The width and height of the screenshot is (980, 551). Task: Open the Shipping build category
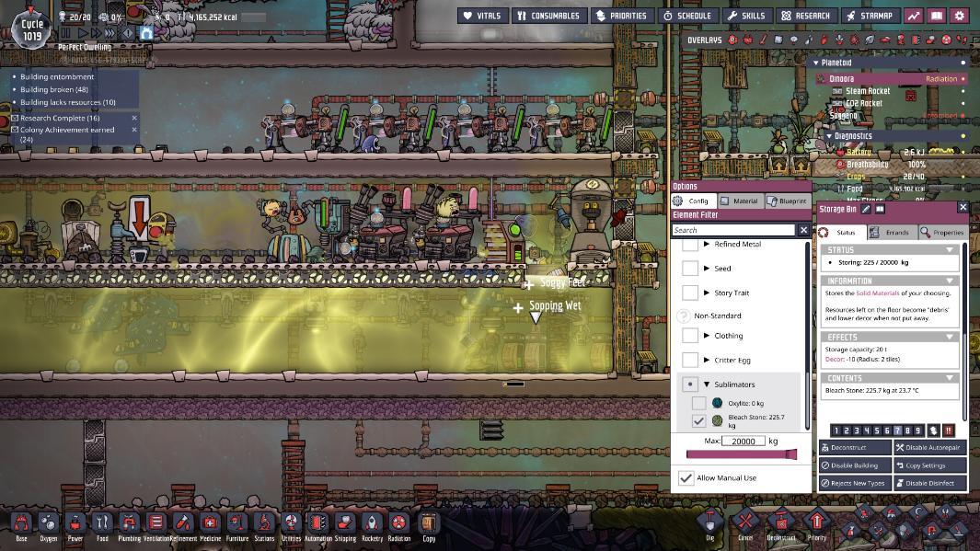[345, 523]
